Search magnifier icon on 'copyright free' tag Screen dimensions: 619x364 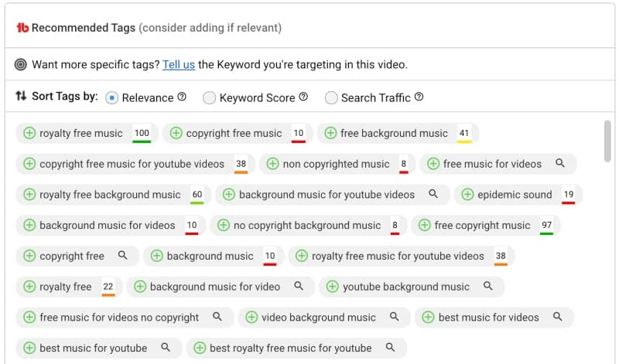coord(123,255)
